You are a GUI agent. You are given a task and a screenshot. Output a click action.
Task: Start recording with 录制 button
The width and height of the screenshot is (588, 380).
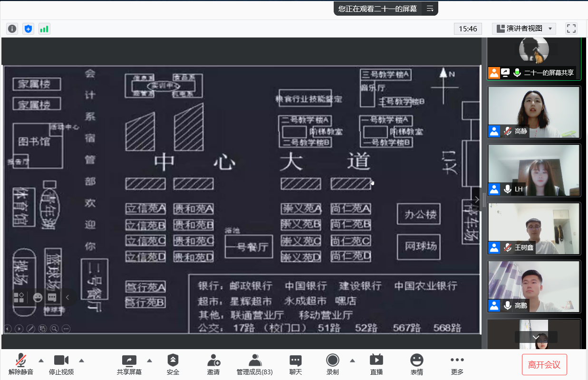click(333, 364)
